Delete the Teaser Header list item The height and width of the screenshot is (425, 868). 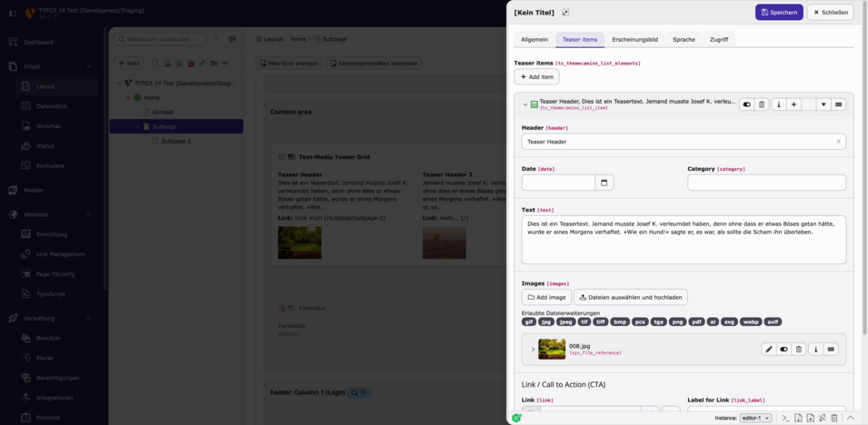(x=762, y=104)
